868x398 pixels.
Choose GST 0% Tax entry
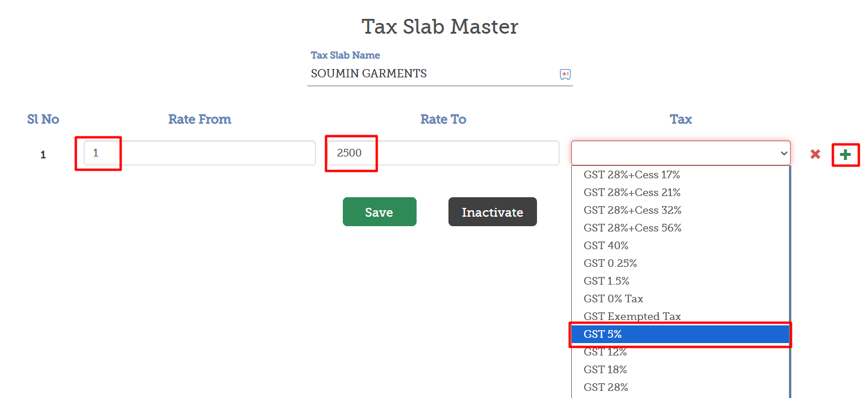point(680,299)
